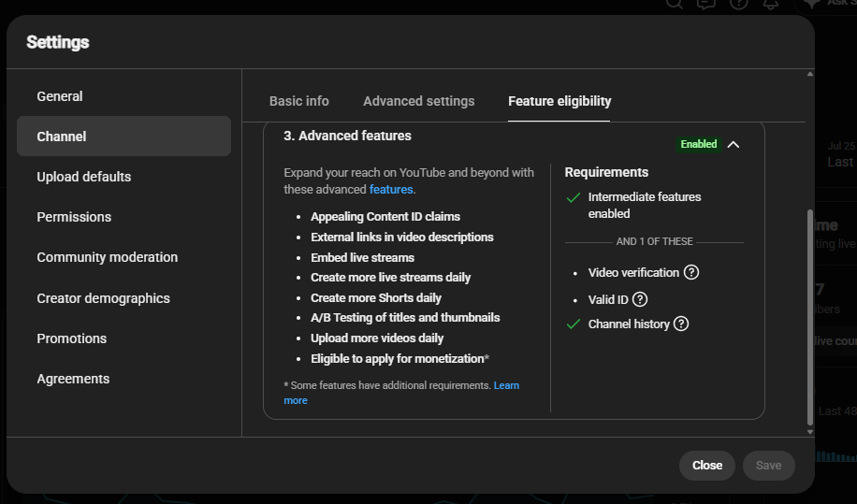Open Agreements settings

(124, 379)
